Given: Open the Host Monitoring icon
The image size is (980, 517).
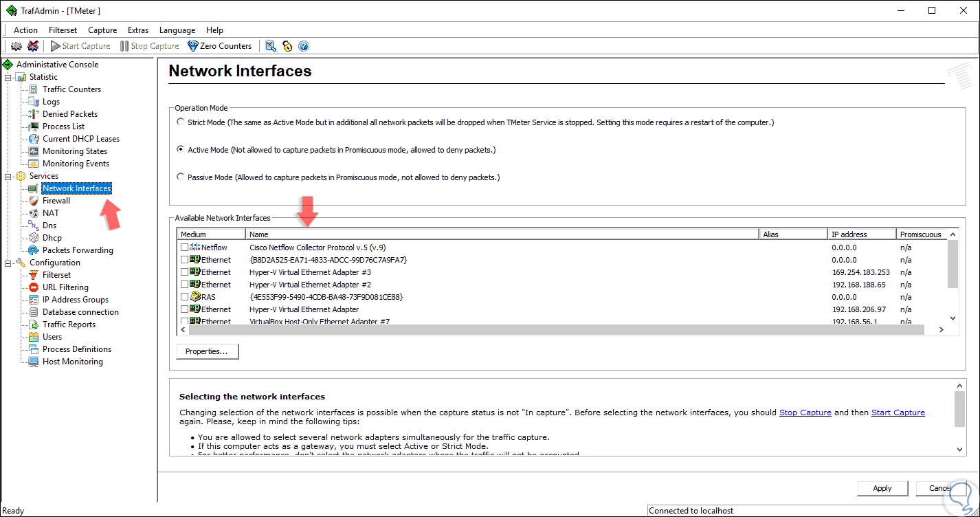Looking at the screenshot, I should click(x=34, y=362).
